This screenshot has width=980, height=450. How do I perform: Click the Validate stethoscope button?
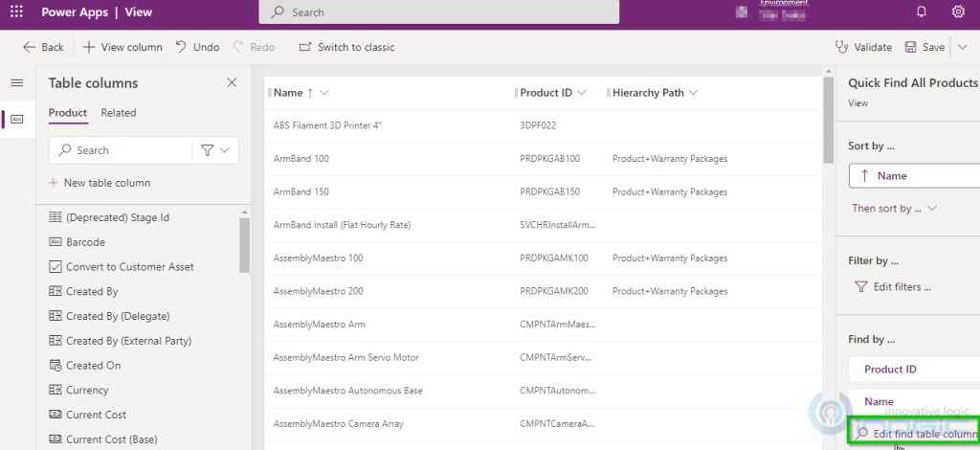[863, 47]
